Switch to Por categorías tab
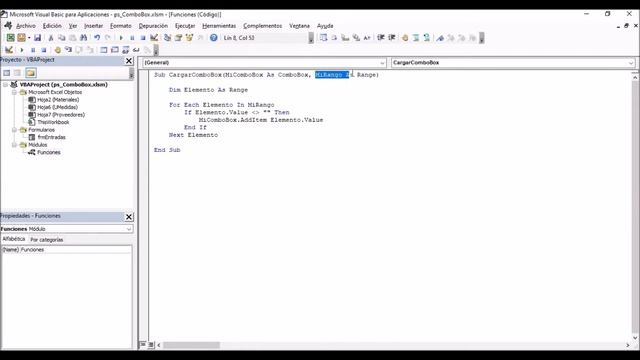The image size is (640, 360). [47, 240]
